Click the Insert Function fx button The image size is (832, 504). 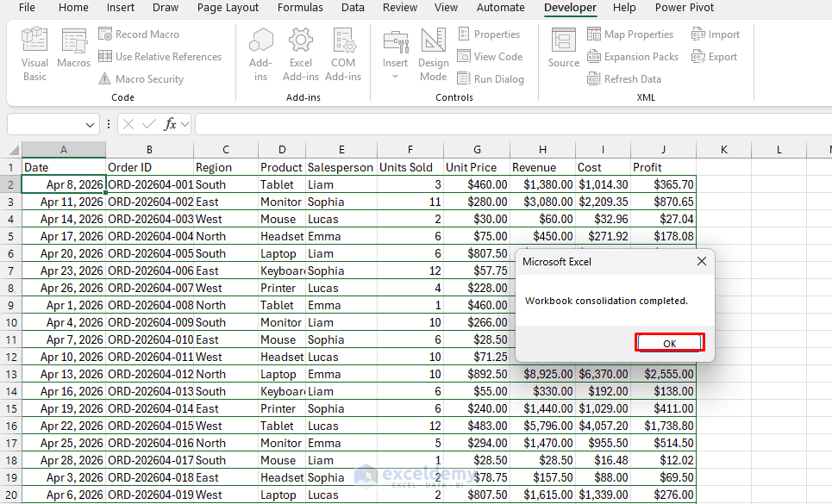170,125
